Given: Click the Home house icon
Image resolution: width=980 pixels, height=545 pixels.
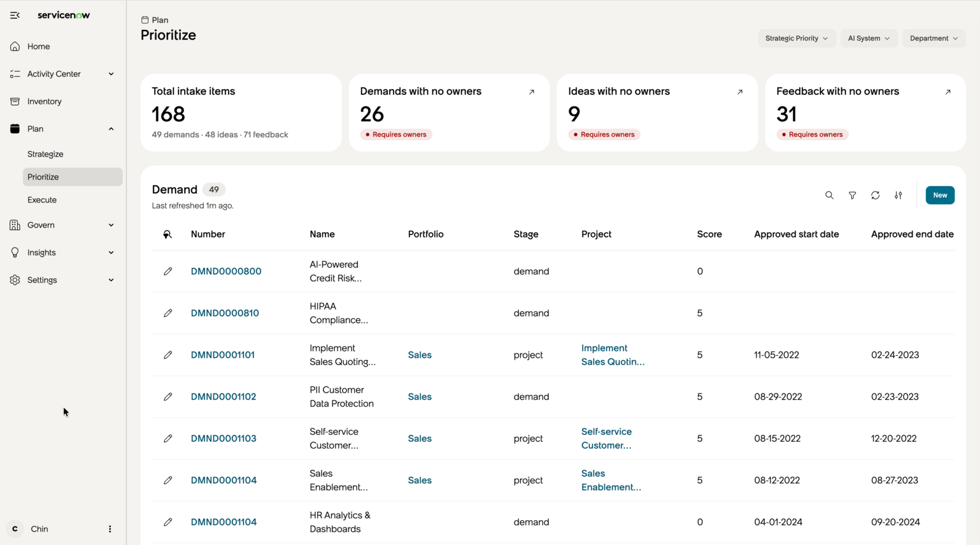Looking at the screenshot, I should pos(15,46).
